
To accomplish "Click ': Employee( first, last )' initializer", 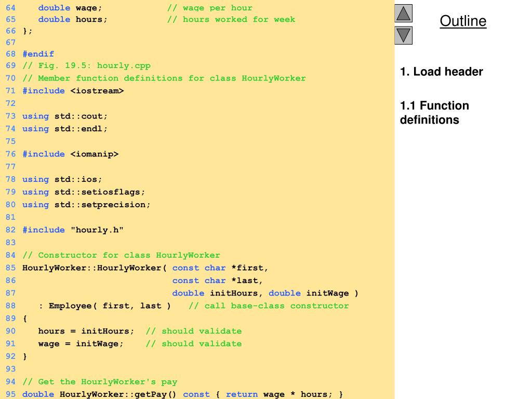I will 104,305.
